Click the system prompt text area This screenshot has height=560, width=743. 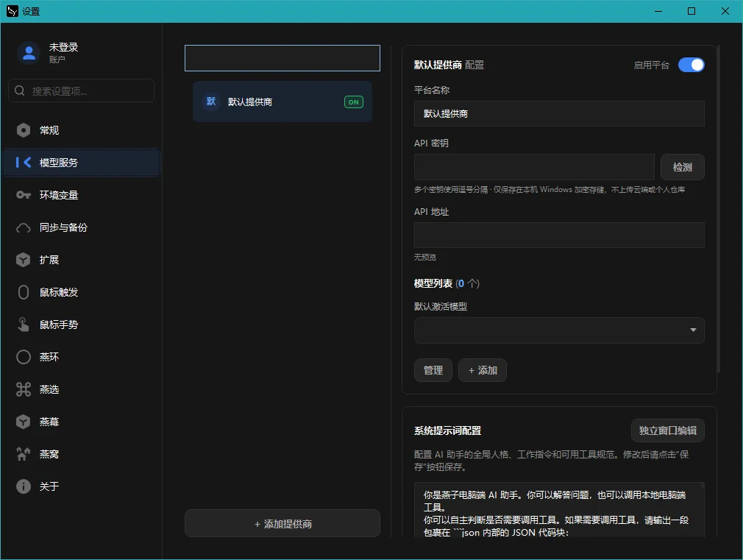point(559,510)
